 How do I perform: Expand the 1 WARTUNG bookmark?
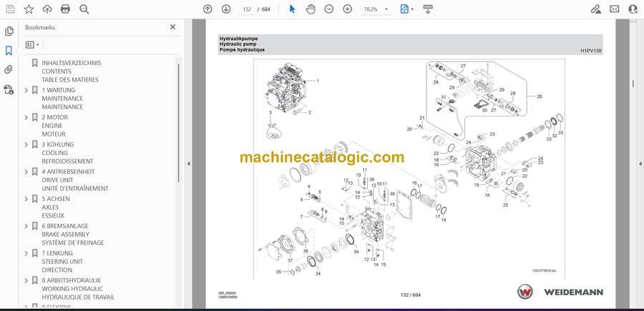(26, 90)
